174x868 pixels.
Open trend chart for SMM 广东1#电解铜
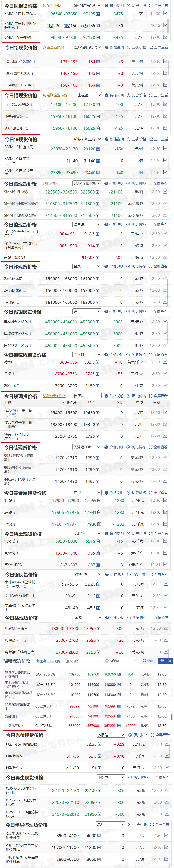165,14
